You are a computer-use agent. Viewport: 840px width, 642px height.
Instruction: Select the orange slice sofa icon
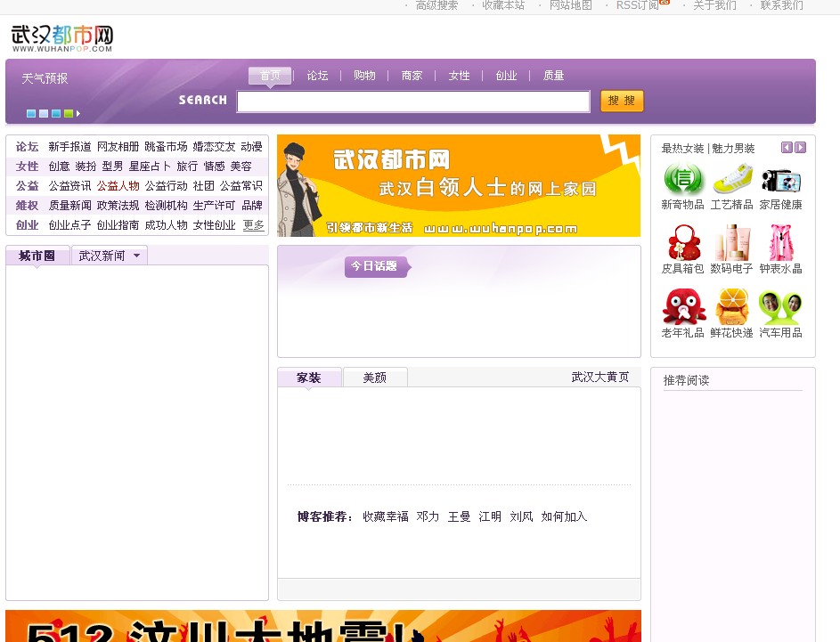[x=732, y=306]
